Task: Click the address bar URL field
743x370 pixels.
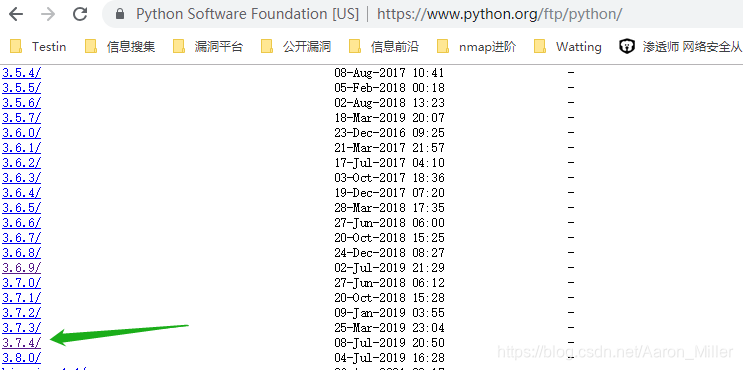Action: [499, 14]
